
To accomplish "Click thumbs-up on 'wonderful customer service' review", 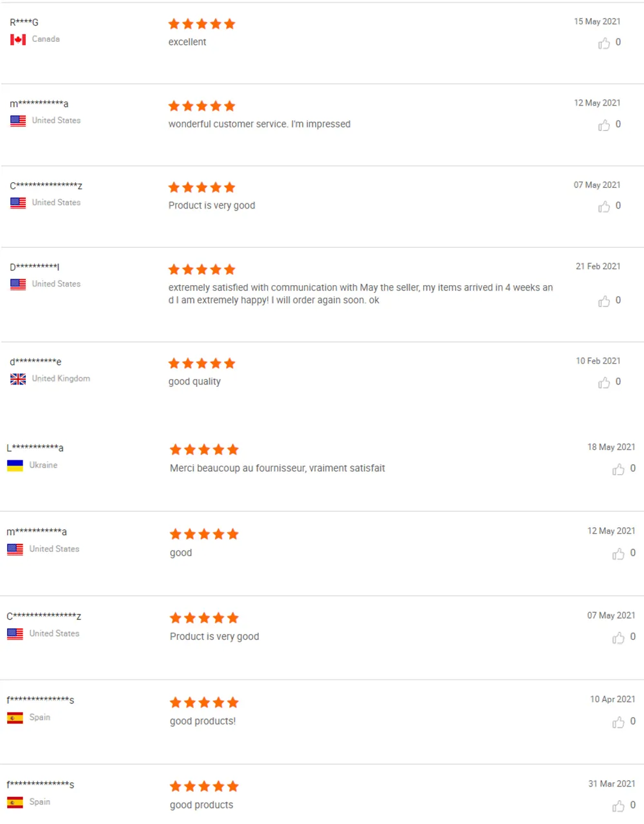I will point(604,125).
